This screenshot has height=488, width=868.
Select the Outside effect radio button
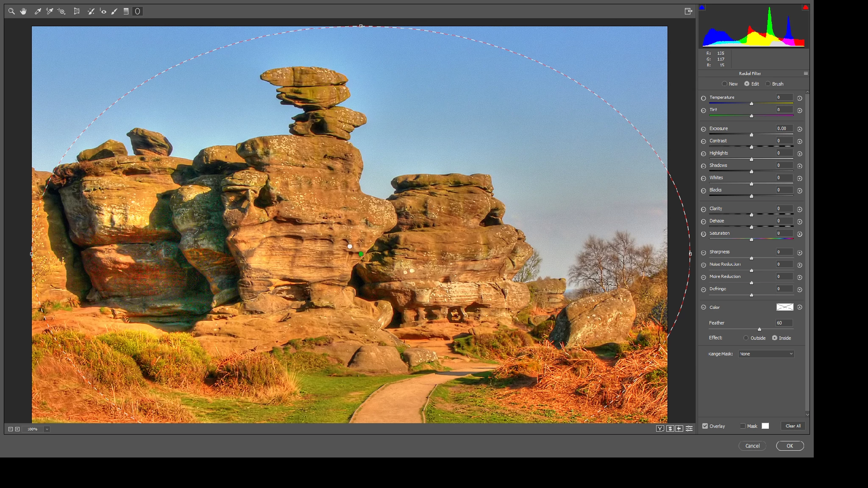click(746, 338)
